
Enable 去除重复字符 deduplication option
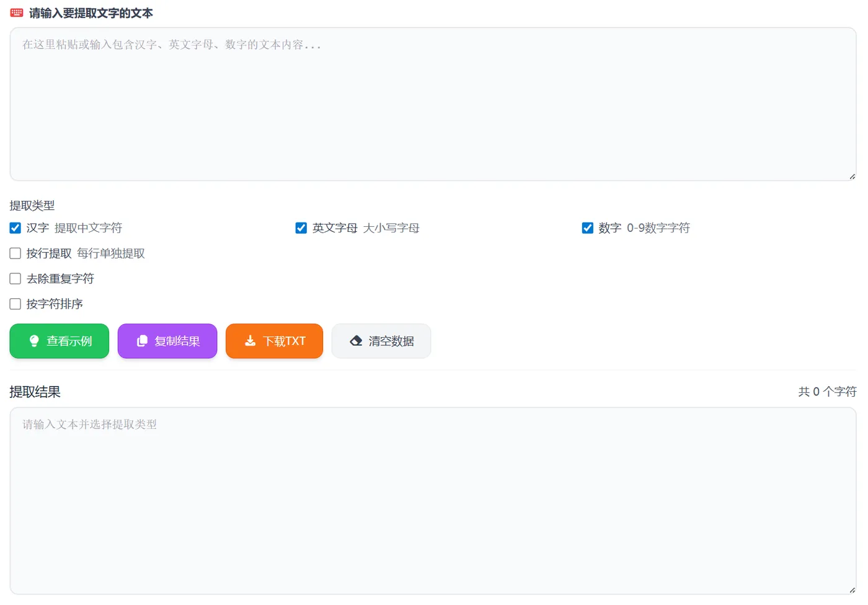[x=15, y=278]
